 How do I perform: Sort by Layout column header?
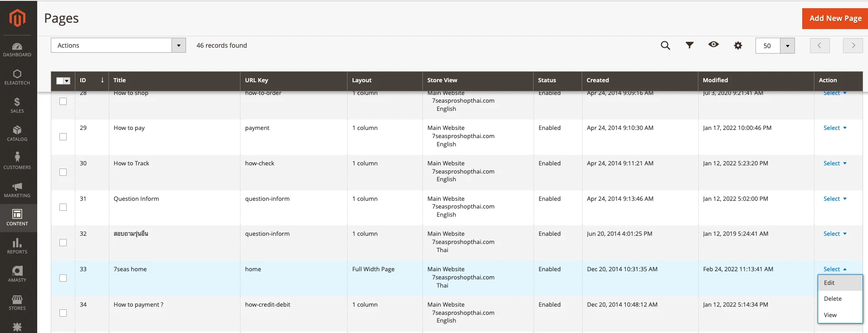pyautogui.click(x=385, y=80)
